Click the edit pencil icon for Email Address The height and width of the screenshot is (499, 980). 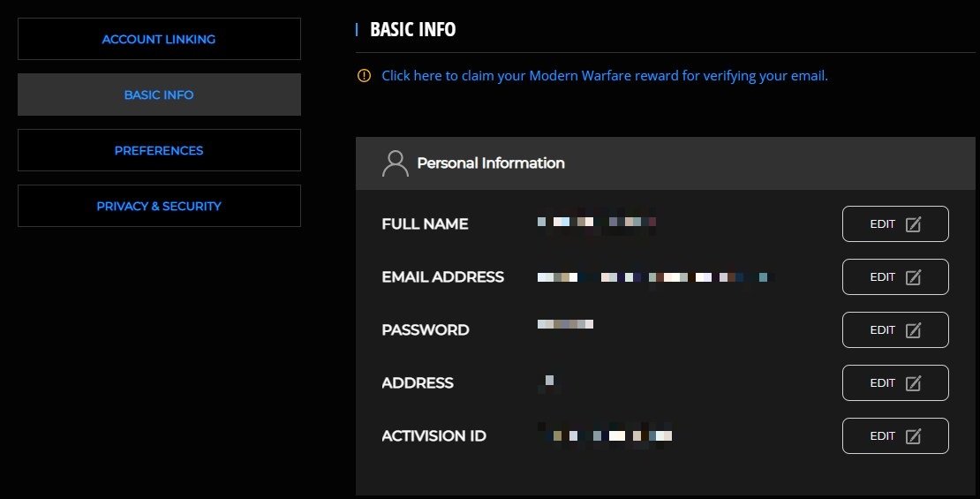[914, 277]
